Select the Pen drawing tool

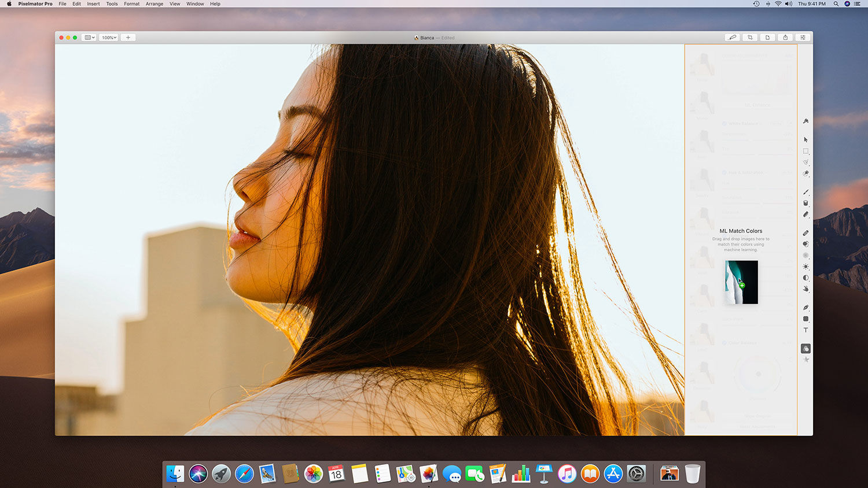(x=806, y=308)
